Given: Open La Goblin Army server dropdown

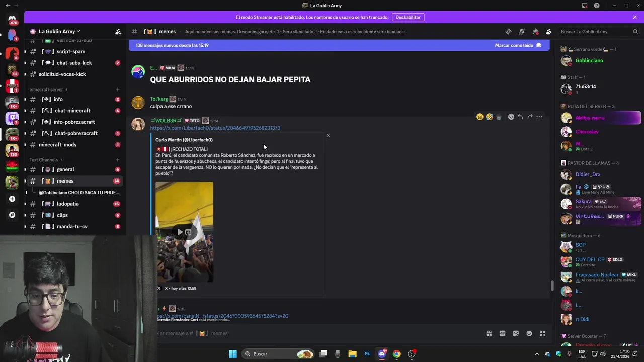Looking at the screenshot, I should [59, 31].
